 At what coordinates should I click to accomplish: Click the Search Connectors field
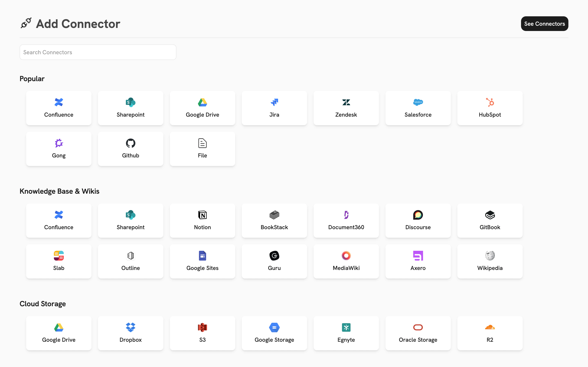(x=98, y=52)
